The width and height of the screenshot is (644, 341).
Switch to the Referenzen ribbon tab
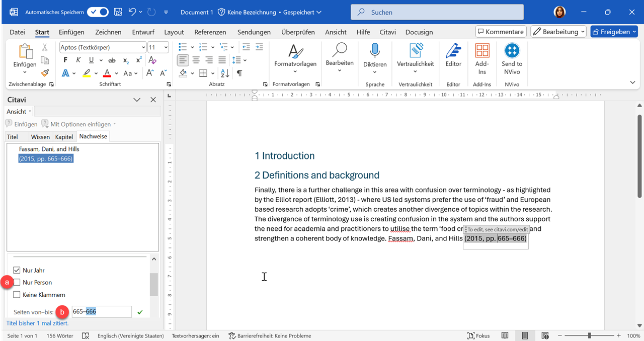(210, 32)
